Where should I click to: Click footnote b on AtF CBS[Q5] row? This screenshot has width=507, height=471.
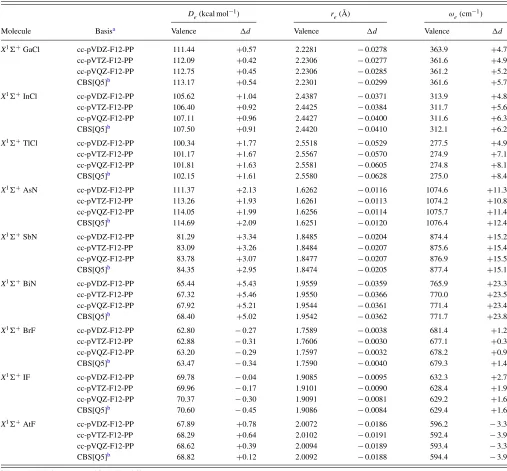coord(108,456)
